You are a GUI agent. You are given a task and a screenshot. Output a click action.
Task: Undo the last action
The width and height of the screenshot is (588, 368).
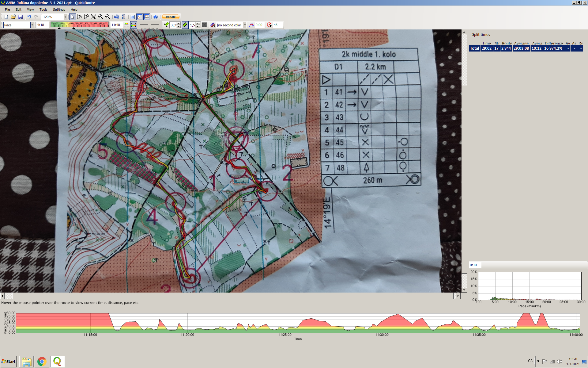(x=29, y=17)
